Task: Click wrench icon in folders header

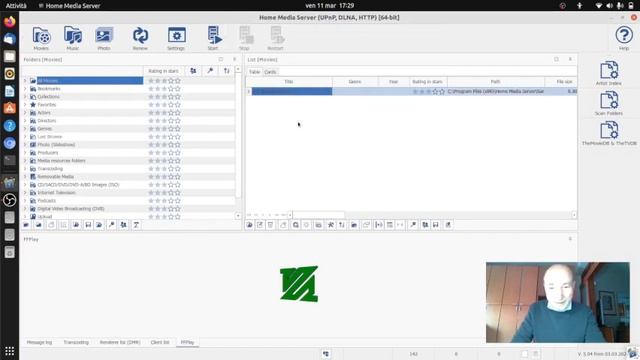Action: 210,71
